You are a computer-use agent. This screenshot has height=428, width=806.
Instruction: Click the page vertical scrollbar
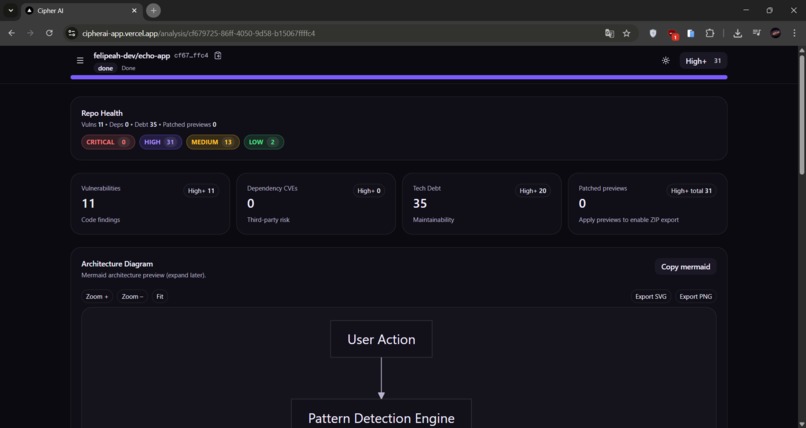point(801,113)
